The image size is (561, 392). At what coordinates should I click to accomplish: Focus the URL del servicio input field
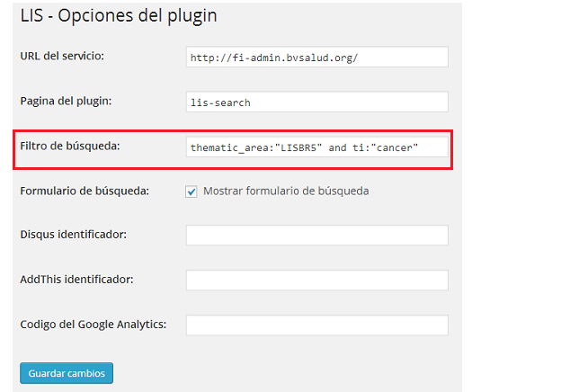pyautogui.click(x=317, y=57)
